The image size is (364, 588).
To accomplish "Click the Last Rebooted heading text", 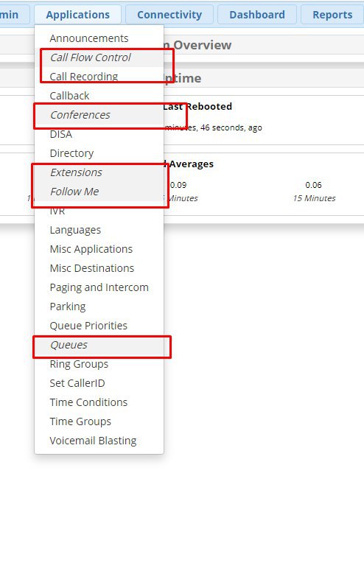I will (197, 107).
